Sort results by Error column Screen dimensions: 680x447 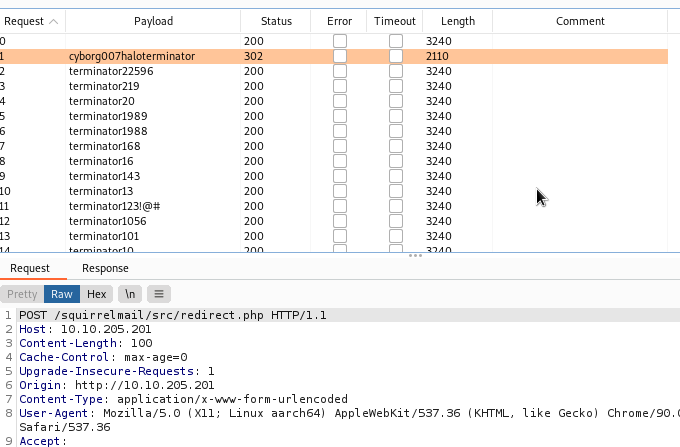(339, 21)
